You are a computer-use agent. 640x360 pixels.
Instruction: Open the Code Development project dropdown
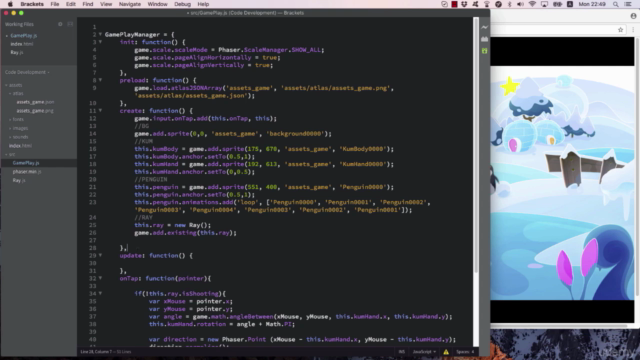(27, 72)
